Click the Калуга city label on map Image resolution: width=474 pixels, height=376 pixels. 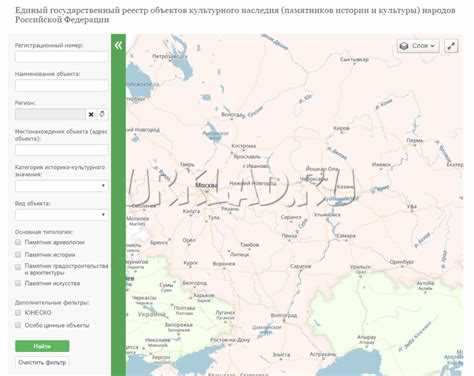click(191, 211)
